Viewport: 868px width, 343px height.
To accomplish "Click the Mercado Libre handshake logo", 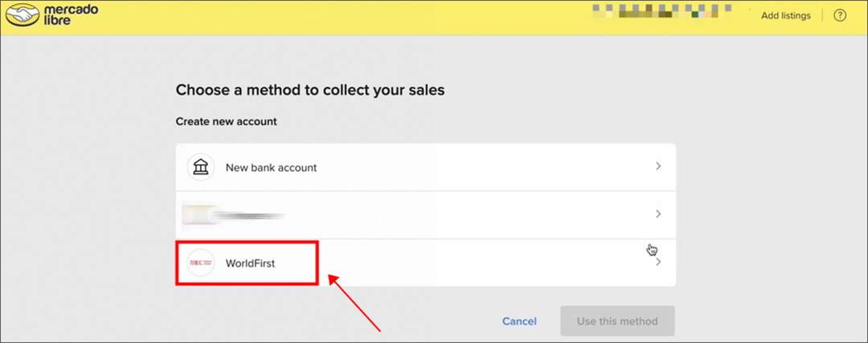I will [x=24, y=15].
